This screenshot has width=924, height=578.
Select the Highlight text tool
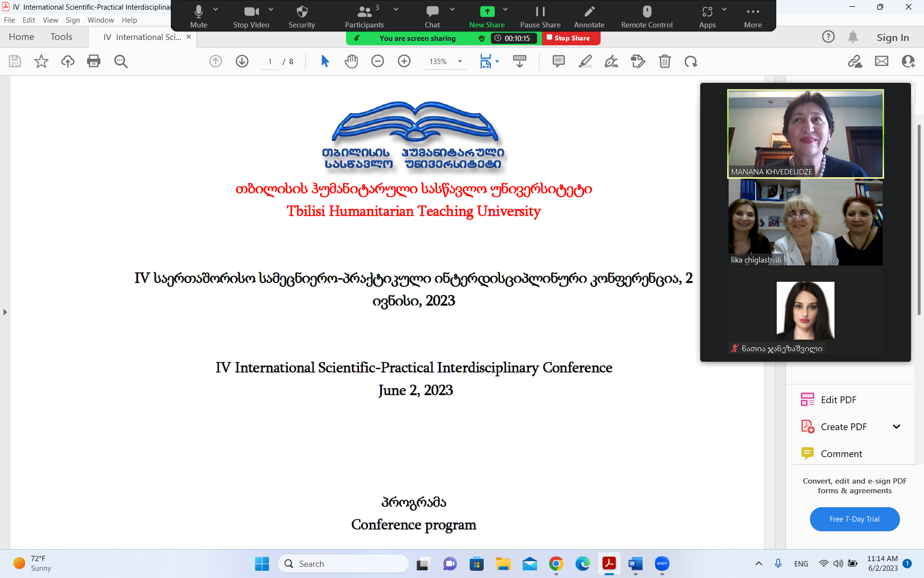(585, 61)
